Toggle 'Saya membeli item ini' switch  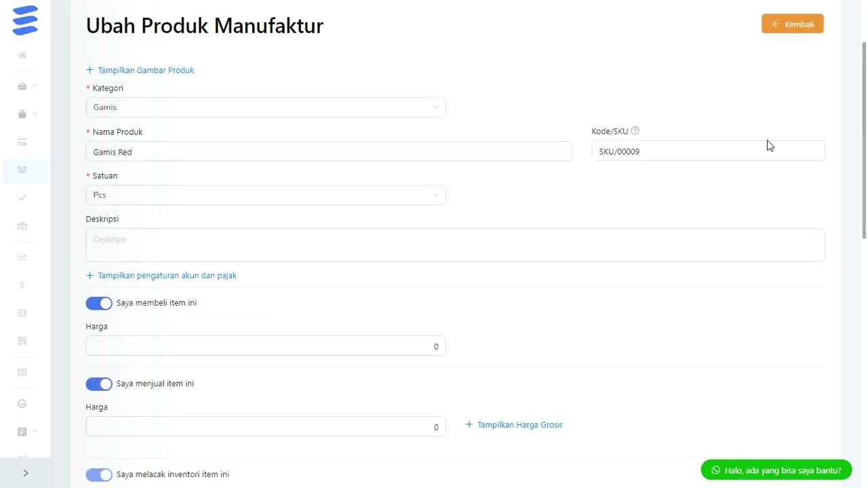[x=99, y=303]
